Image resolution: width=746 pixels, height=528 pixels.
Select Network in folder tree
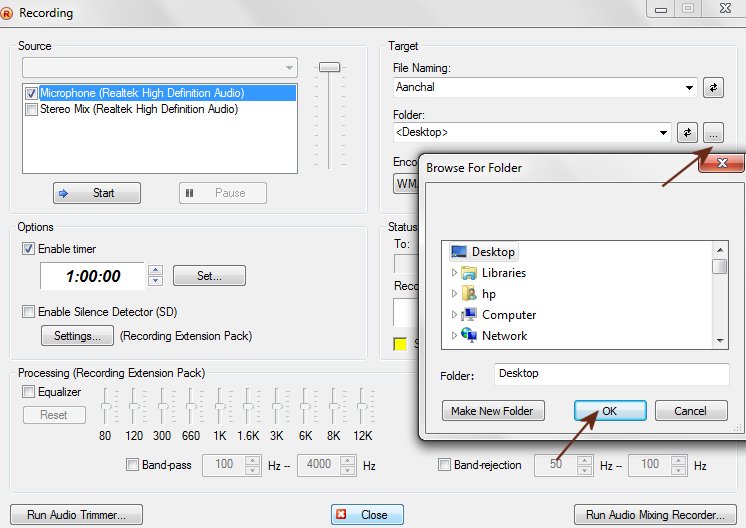504,335
